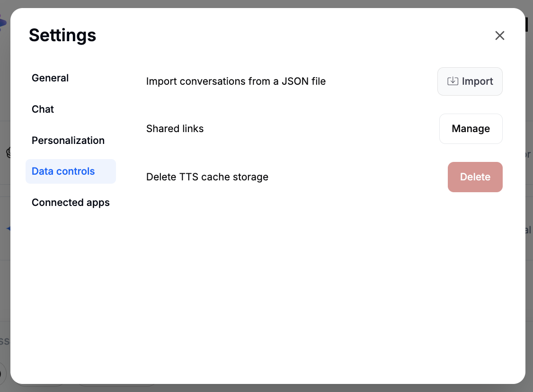The height and width of the screenshot is (392, 533).
Task: Click the blue arrow icon left of the dialog
Action: [x=8, y=229]
